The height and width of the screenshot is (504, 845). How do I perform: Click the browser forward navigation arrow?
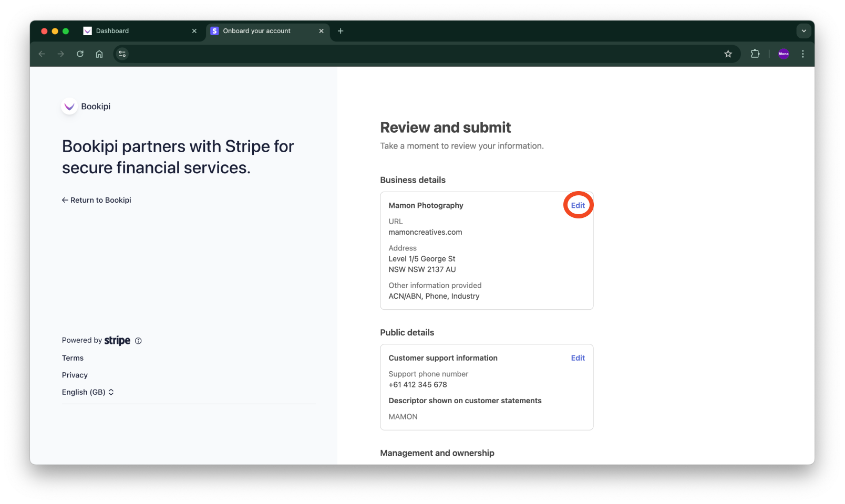coord(61,54)
